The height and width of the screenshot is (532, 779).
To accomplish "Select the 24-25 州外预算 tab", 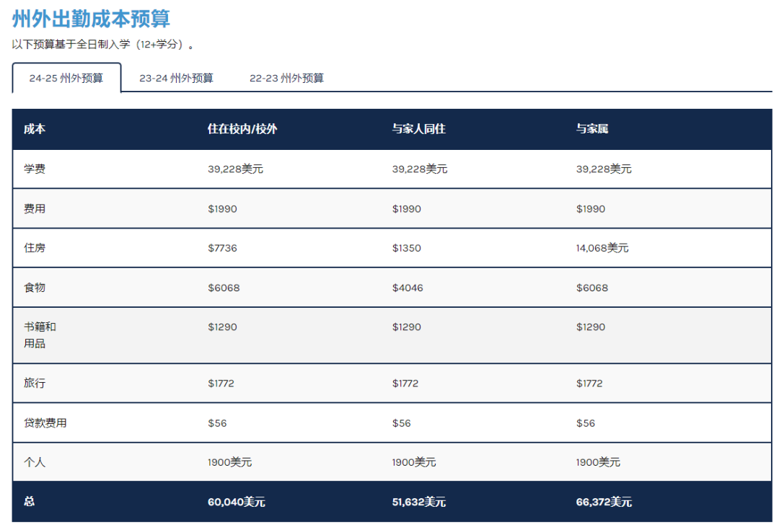I will pos(66,79).
